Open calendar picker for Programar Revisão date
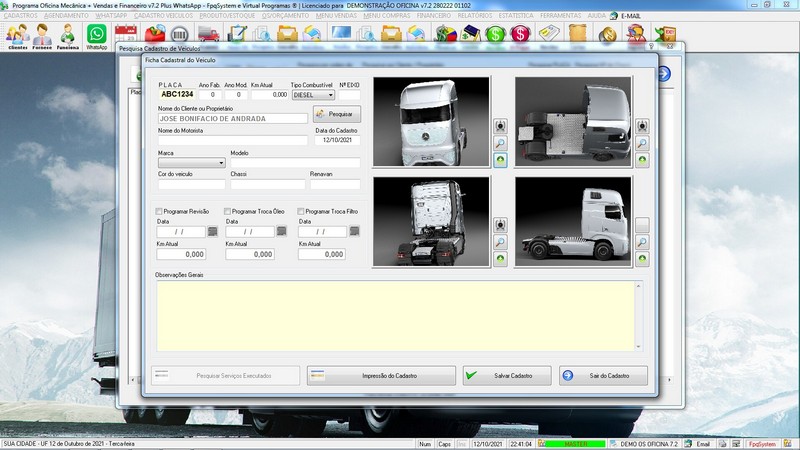Image resolution: width=800 pixels, height=450 pixels. click(x=212, y=231)
